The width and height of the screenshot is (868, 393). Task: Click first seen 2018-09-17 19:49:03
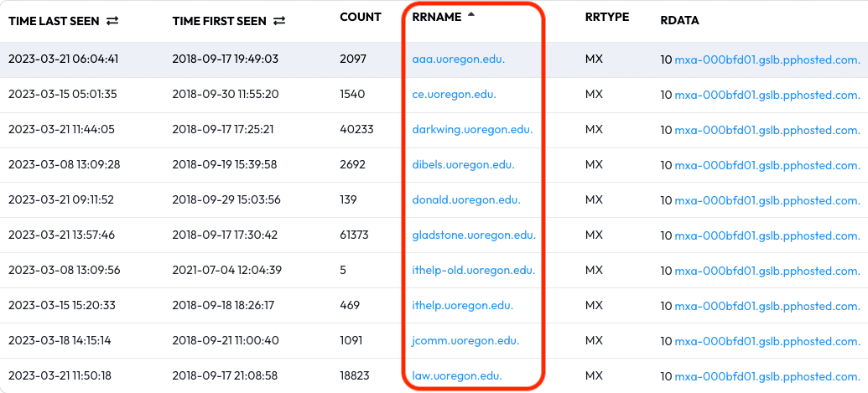(x=225, y=59)
